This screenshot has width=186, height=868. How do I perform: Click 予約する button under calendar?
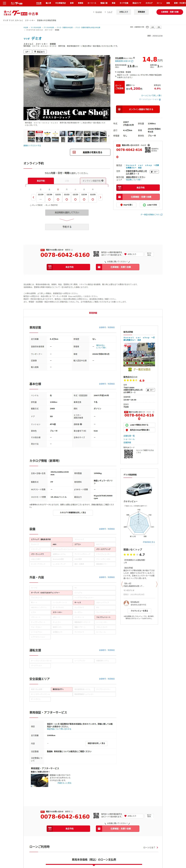click(67, 227)
